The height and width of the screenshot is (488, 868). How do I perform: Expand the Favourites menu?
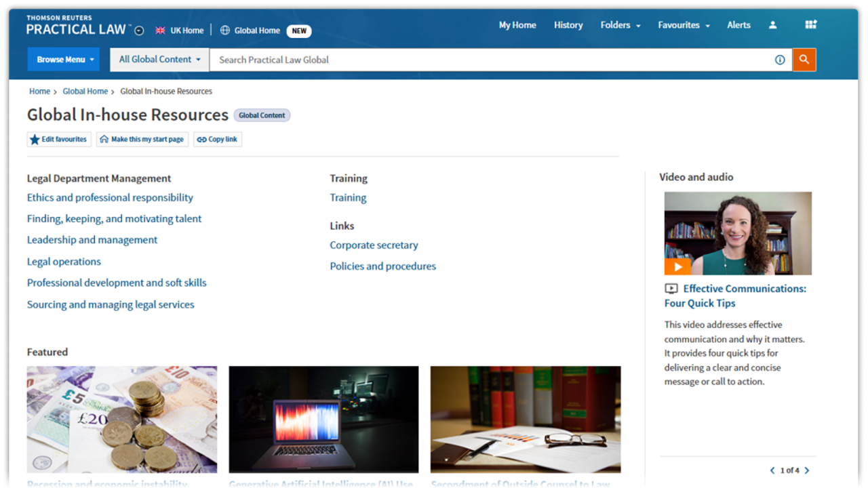coord(684,25)
